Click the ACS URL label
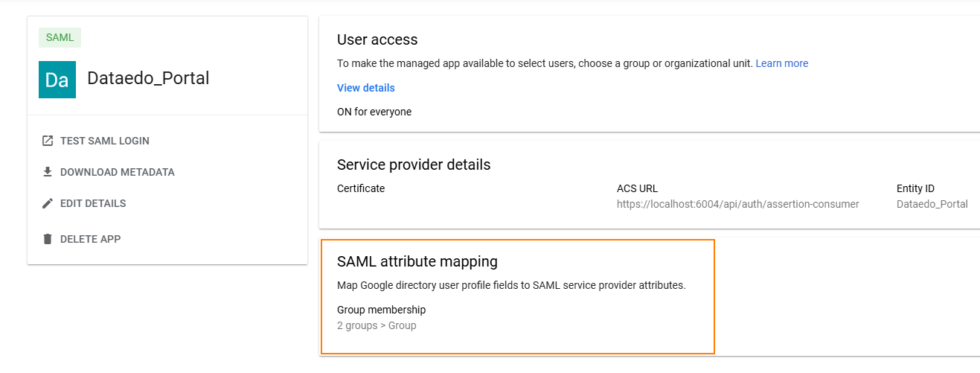The image size is (980, 373). click(638, 188)
